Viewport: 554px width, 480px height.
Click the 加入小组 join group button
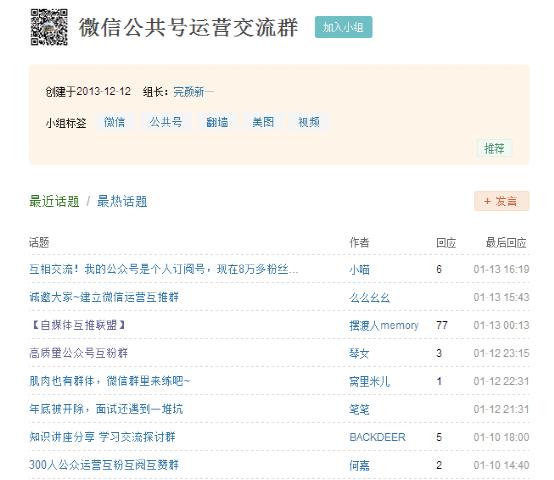[x=343, y=27]
